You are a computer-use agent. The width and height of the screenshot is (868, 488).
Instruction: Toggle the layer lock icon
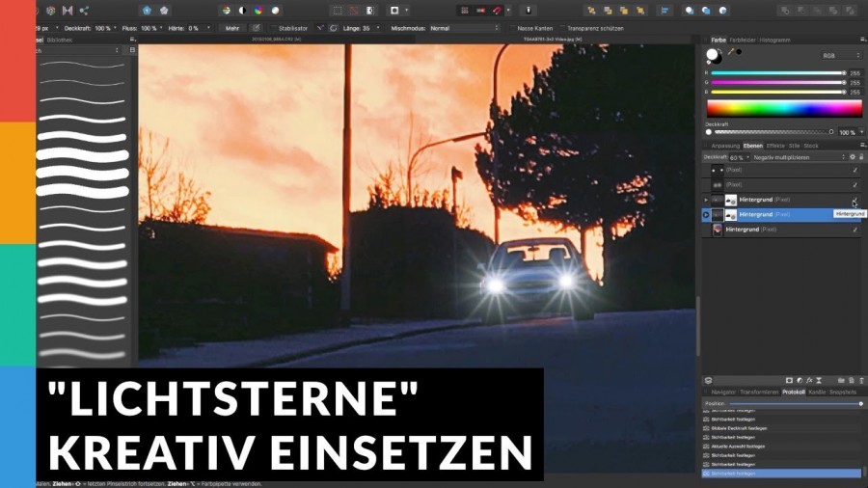click(861, 157)
